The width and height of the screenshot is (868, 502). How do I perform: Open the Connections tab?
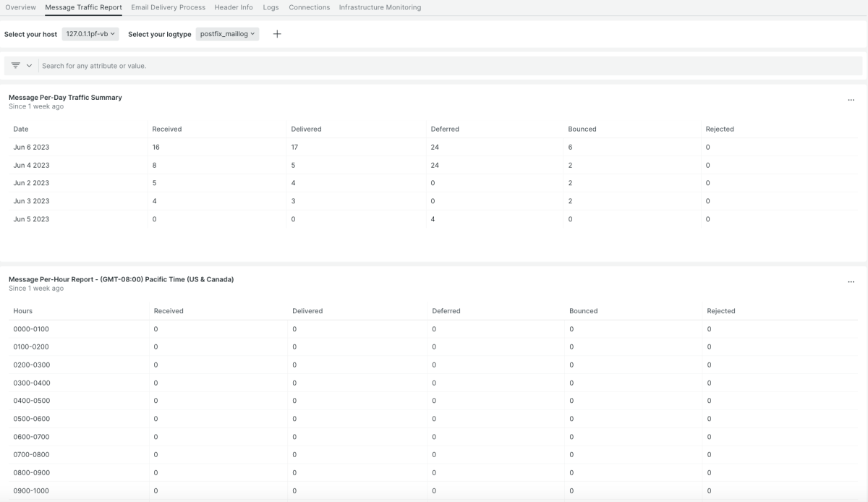click(309, 7)
